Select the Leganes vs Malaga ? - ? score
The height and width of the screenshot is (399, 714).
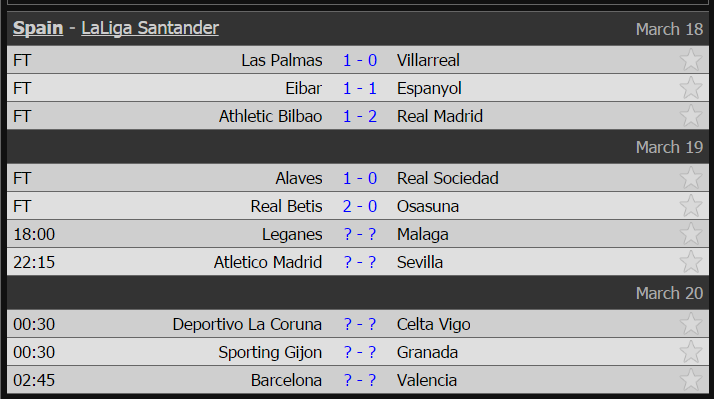pyautogui.click(x=360, y=234)
